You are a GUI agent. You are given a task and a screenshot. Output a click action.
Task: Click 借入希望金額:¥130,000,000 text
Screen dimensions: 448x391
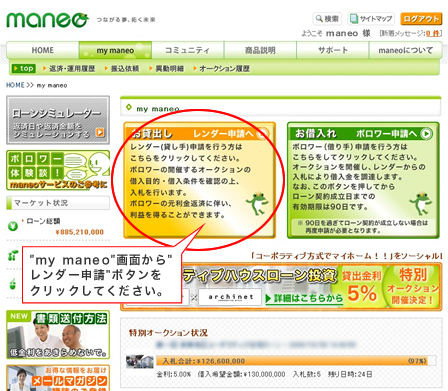coord(241,374)
